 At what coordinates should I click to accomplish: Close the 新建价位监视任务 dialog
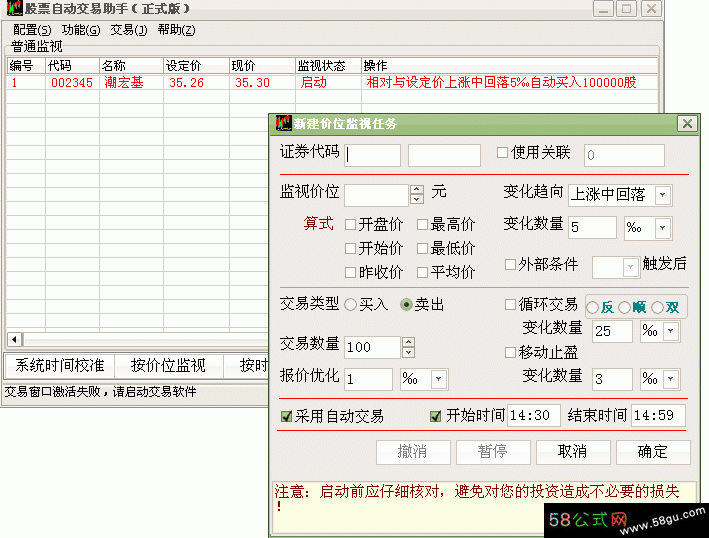coord(687,123)
